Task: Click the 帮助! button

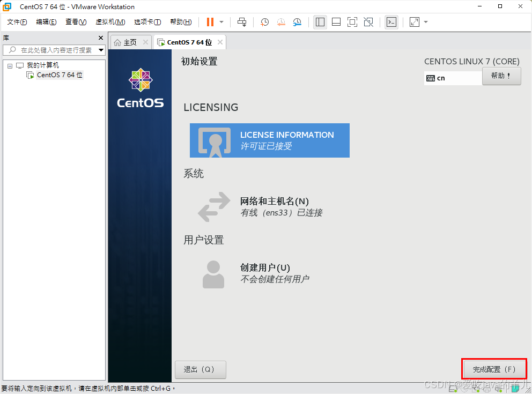Action: pos(501,76)
